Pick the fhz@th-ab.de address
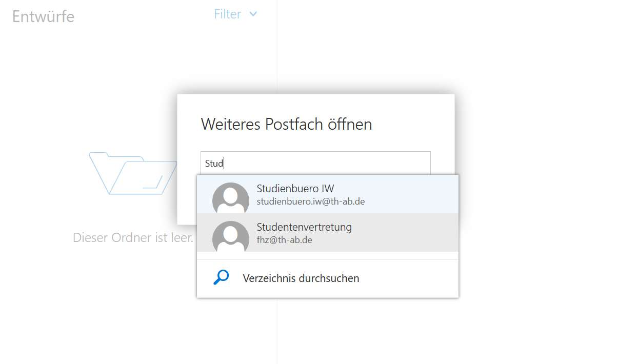The width and height of the screenshot is (637, 364). pyautogui.click(x=284, y=240)
